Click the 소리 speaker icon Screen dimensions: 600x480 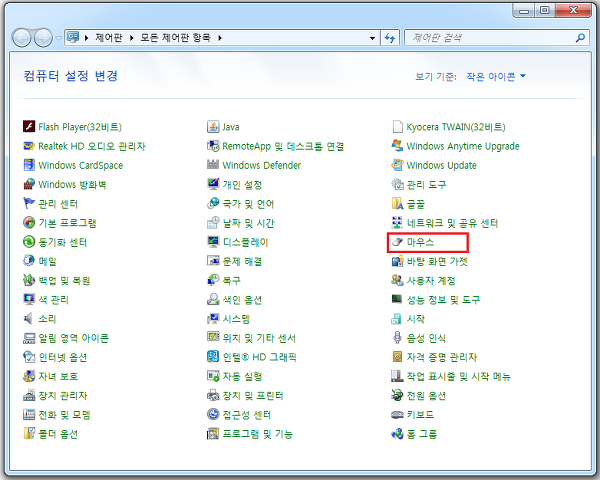pyautogui.click(x=29, y=318)
